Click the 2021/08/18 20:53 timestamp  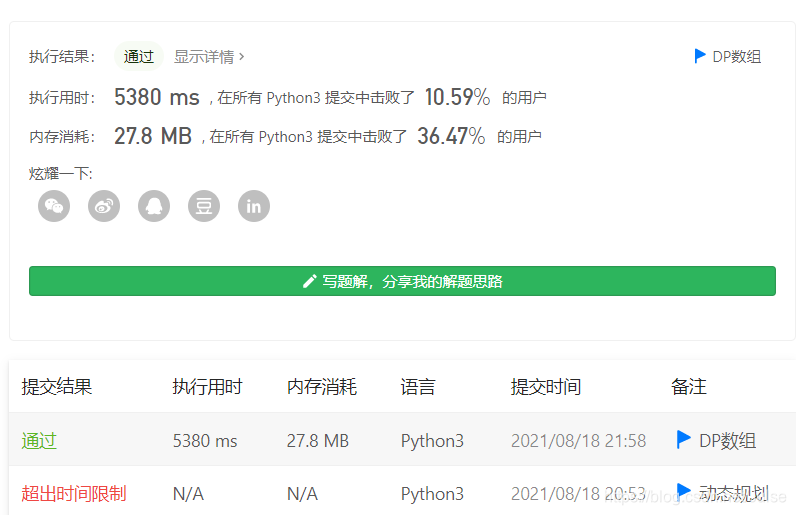579,494
